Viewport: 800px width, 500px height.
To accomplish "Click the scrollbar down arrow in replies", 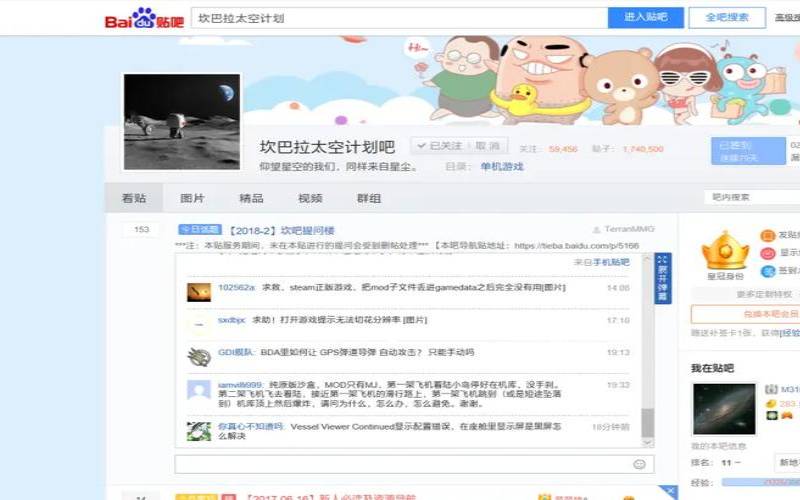I will pos(647,443).
